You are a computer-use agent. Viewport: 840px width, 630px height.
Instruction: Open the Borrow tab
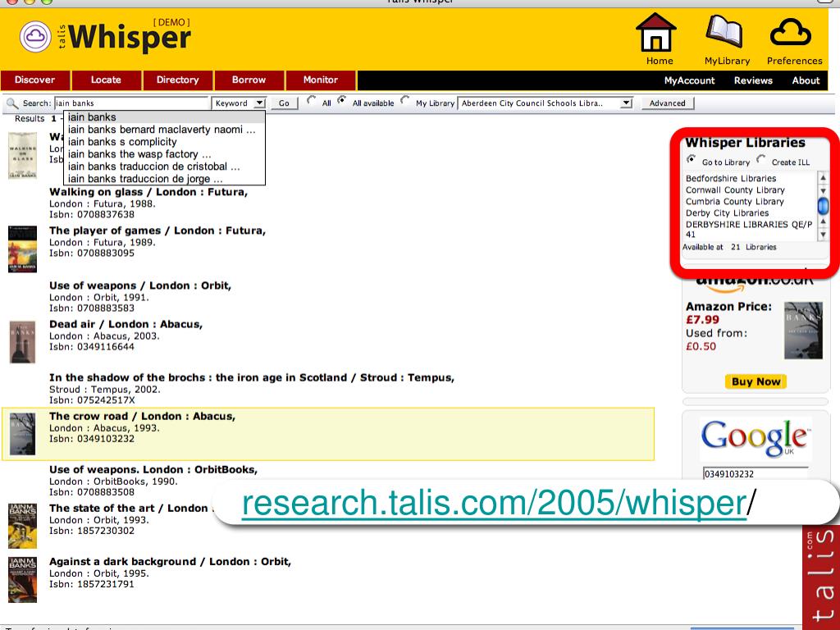tap(249, 80)
